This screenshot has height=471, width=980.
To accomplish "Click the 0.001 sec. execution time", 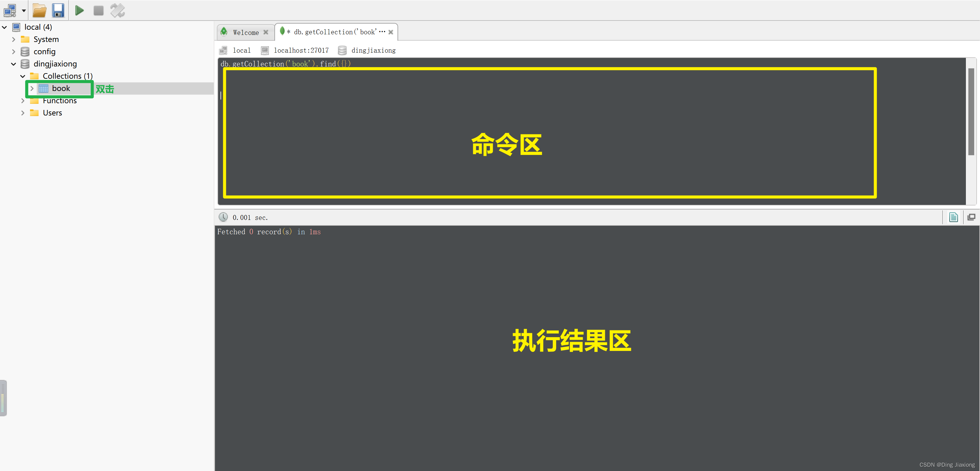I will click(x=250, y=218).
